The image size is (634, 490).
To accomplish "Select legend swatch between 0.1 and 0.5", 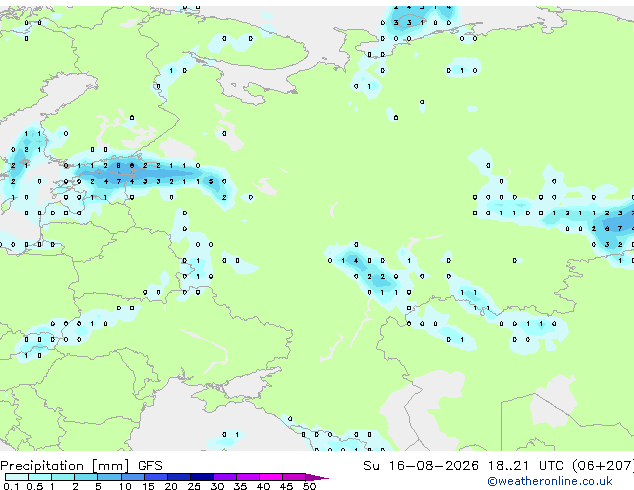I will (17, 477).
